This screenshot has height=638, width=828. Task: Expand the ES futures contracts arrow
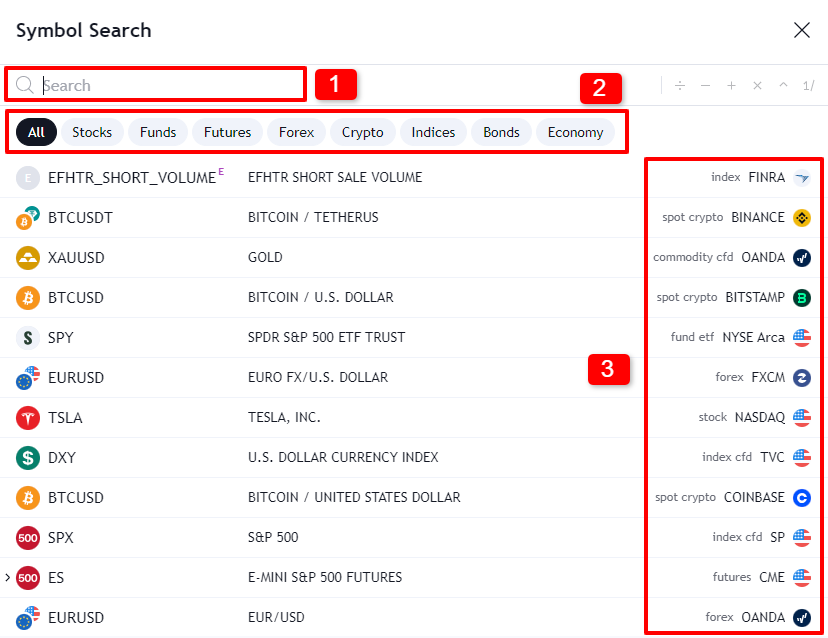point(8,577)
